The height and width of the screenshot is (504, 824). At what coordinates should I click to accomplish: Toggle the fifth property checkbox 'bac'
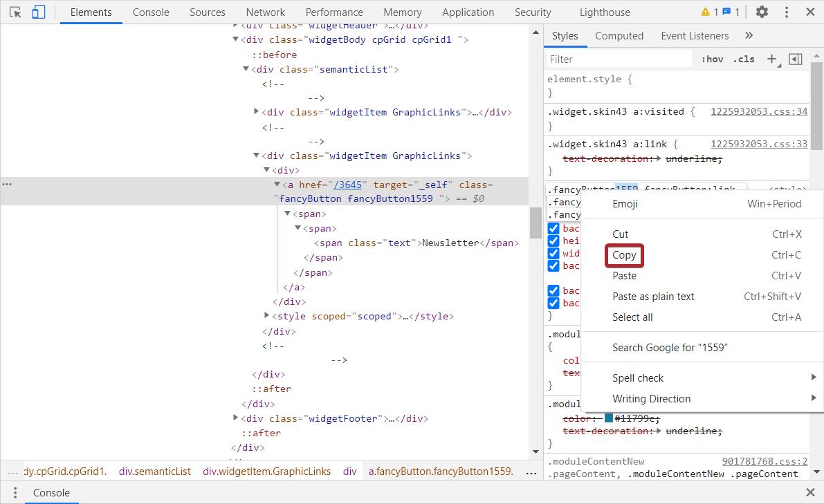click(553, 291)
